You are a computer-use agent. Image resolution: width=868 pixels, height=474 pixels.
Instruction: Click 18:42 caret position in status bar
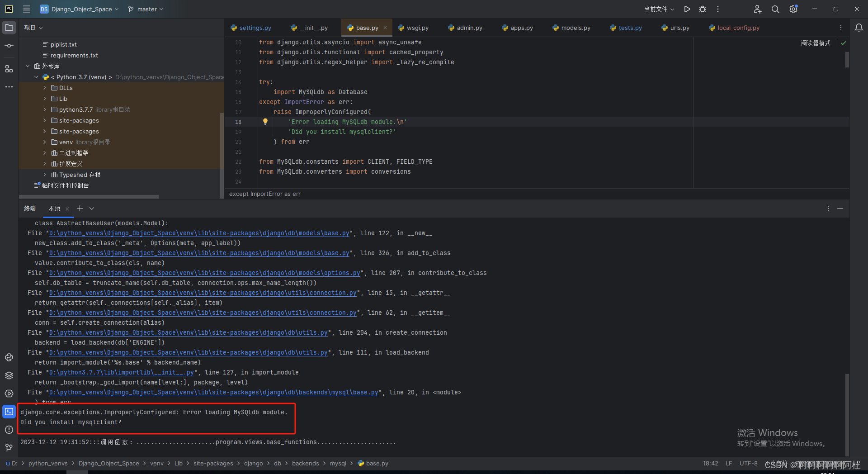tap(711, 463)
